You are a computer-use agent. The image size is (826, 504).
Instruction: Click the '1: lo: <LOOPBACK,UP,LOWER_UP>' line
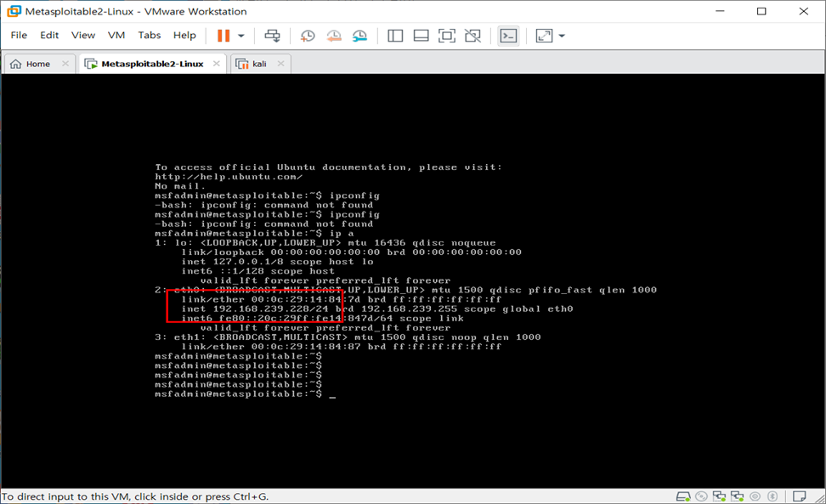(325, 243)
